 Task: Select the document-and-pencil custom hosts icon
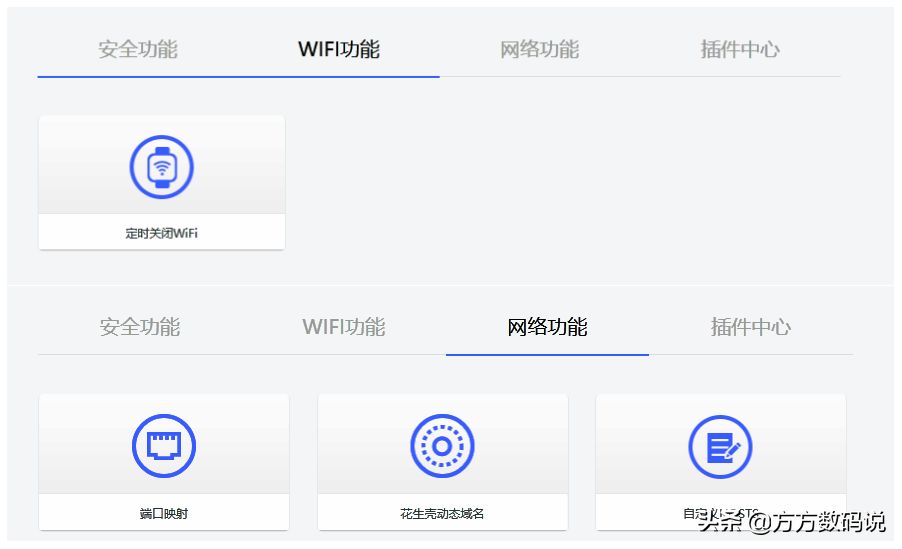[x=720, y=446]
